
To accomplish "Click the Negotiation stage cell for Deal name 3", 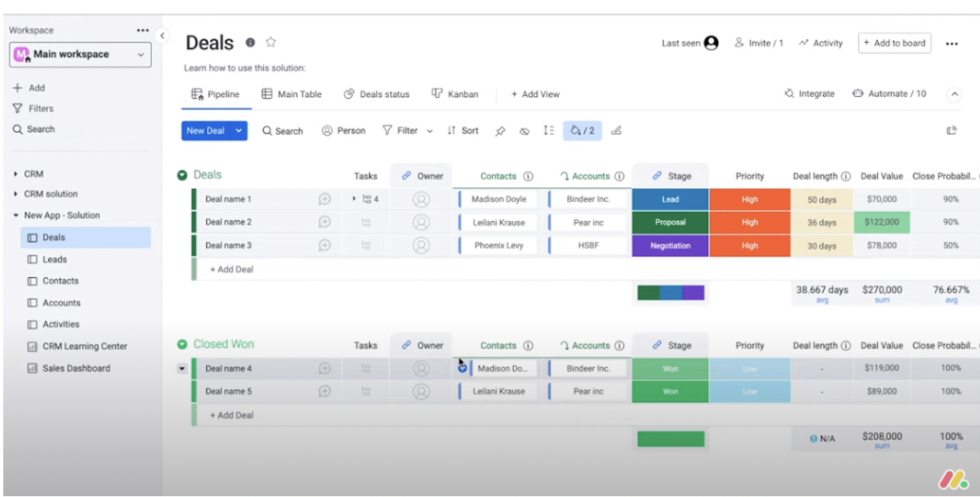I will (670, 246).
